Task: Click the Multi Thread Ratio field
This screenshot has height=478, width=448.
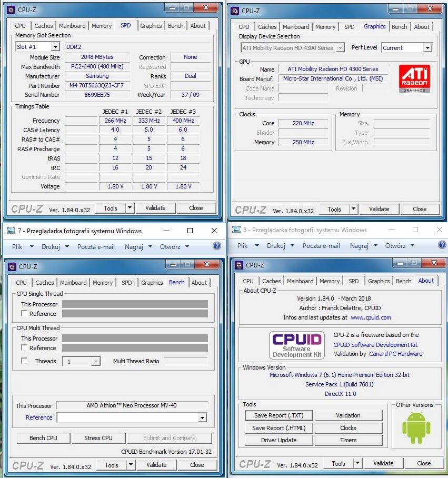Action: click(186, 361)
